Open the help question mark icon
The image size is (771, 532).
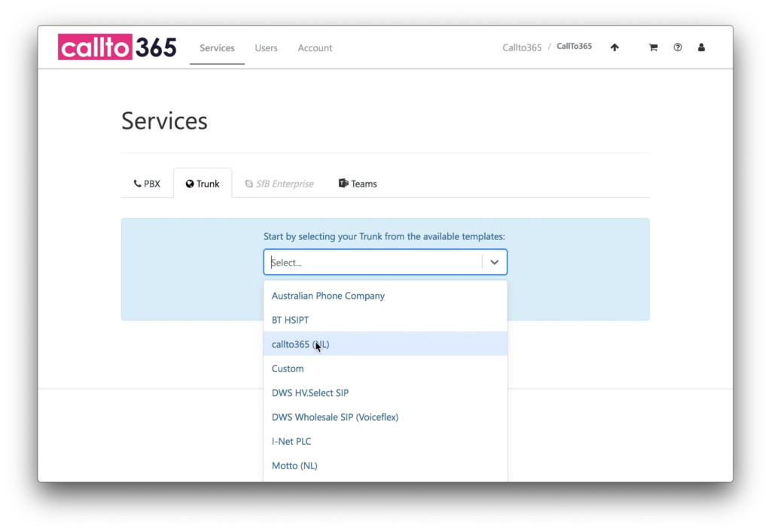[x=678, y=47]
